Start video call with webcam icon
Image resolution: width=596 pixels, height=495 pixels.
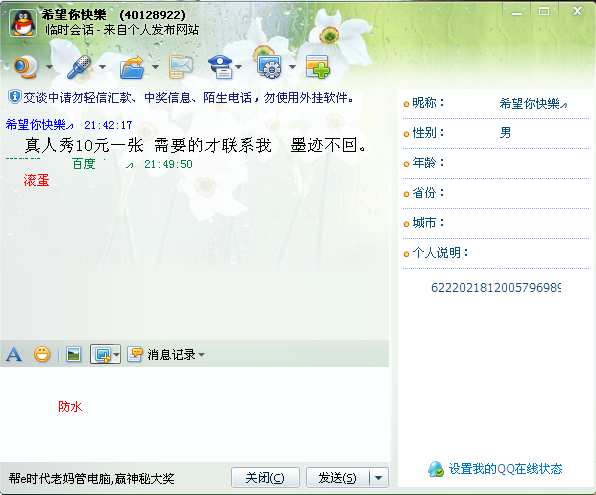pyautogui.click(x=26, y=67)
